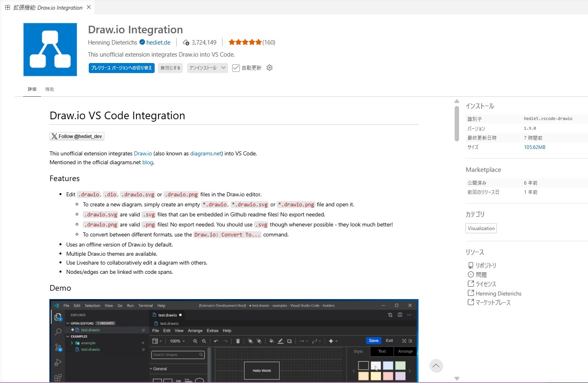The image size is (588, 383).
Task: Click the five-star rating icons
Action: [245, 42]
